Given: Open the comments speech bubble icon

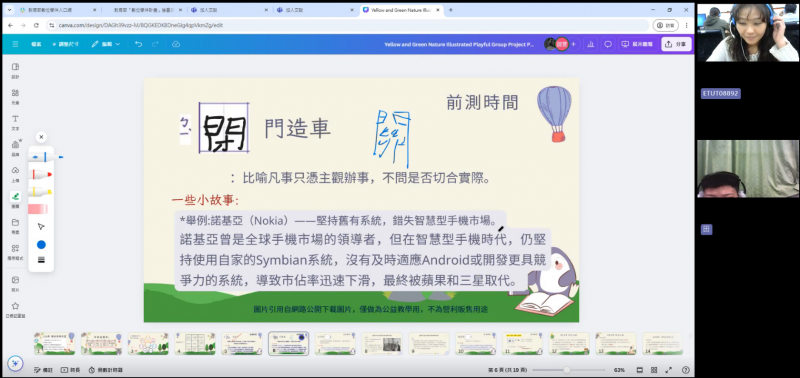Looking at the screenshot, I should 608,44.
